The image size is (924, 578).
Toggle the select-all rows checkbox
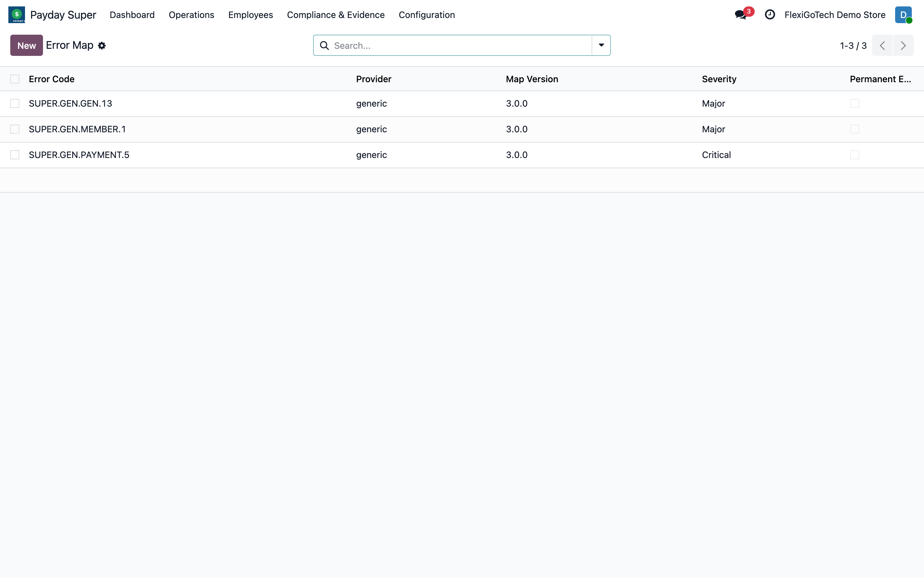(15, 79)
